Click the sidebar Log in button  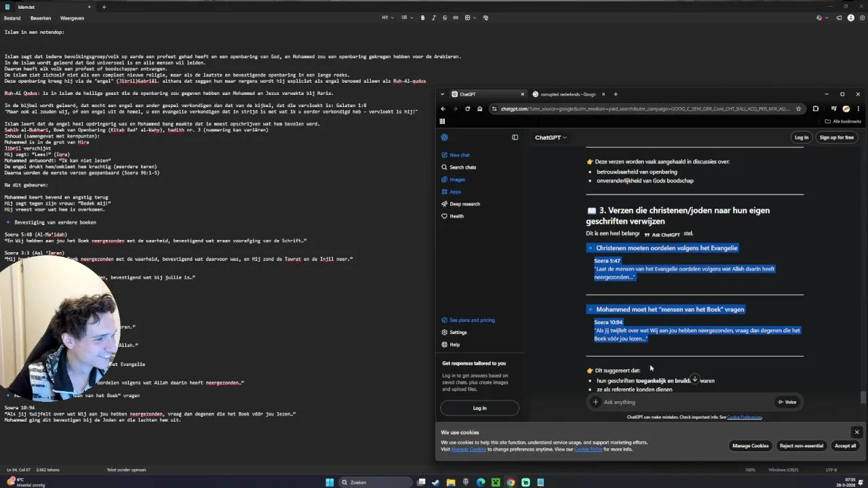coord(479,408)
